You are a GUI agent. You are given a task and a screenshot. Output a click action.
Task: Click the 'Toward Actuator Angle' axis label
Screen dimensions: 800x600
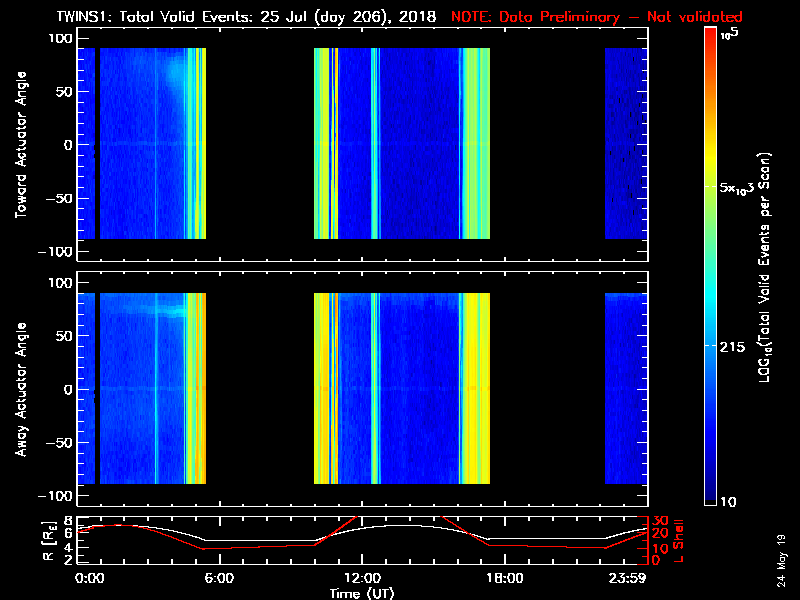[21, 145]
